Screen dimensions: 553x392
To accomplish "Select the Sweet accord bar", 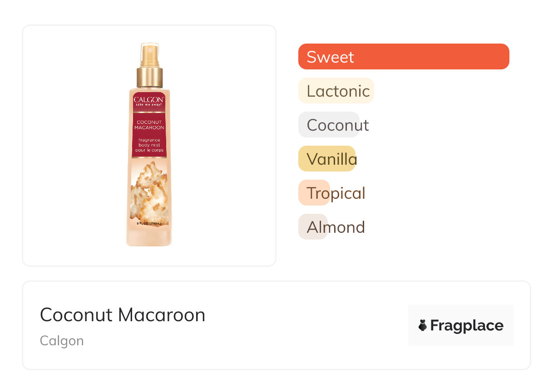I will (403, 57).
